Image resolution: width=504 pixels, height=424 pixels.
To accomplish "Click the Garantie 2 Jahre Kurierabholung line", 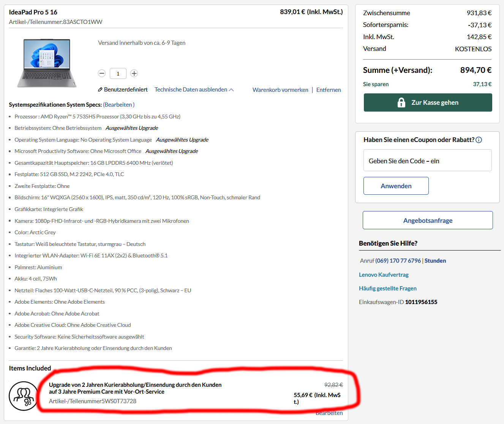I will (93, 348).
